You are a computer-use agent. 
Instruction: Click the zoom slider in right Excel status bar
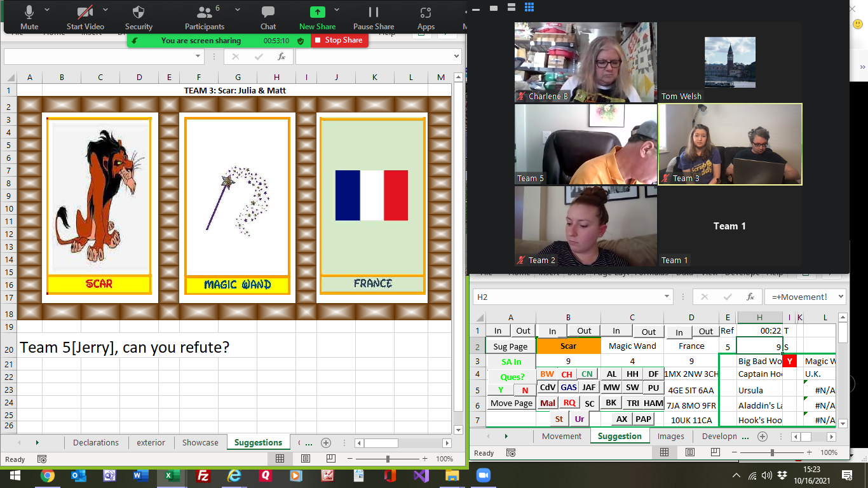pyautogui.click(x=772, y=452)
